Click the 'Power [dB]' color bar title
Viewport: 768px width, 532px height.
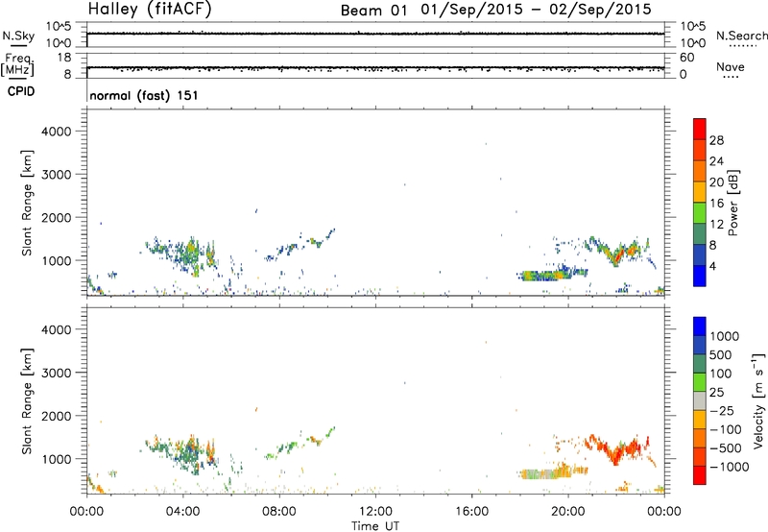pyautogui.click(x=733, y=204)
